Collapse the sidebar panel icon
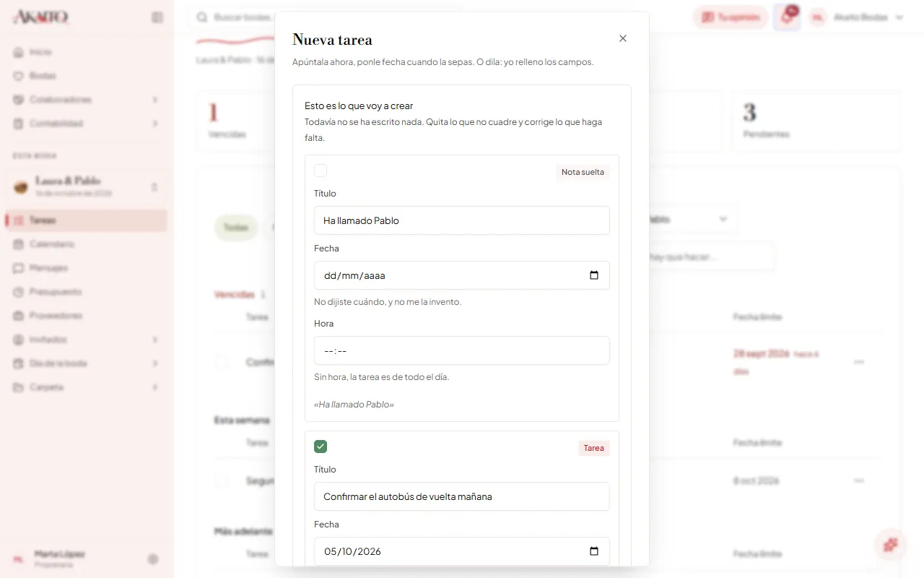 click(157, 17)
